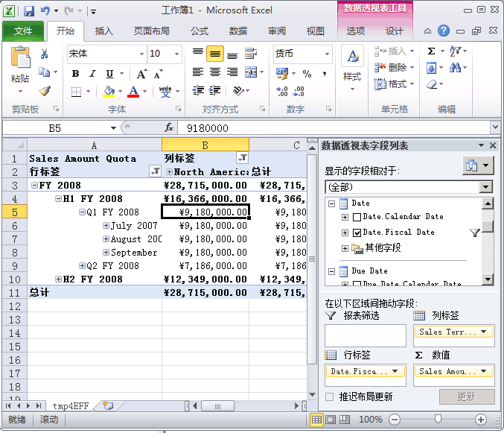Open the number format 货币 dropdown
504x433 pixels.
click(x=327, y=54)
